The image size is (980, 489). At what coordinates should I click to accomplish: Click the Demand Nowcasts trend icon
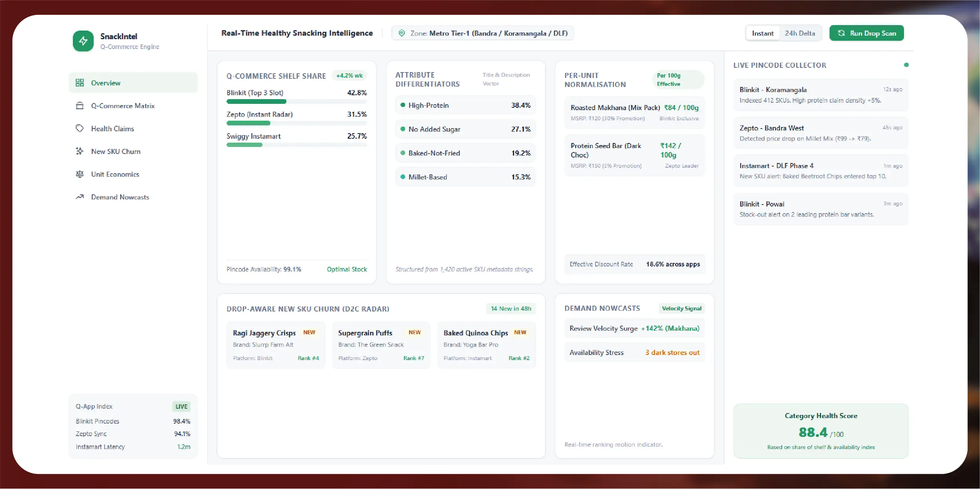click(x=80, y=197)
